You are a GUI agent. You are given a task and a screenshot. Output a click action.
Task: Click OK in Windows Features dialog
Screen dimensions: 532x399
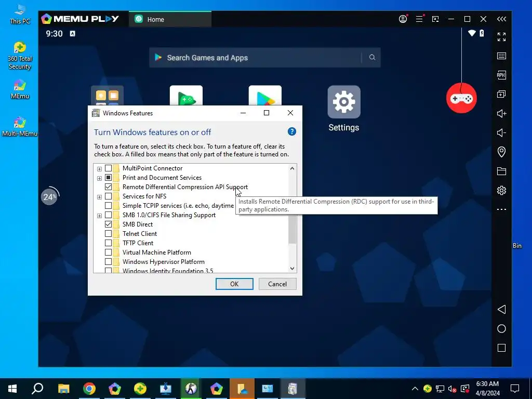(x=234, y=284)
